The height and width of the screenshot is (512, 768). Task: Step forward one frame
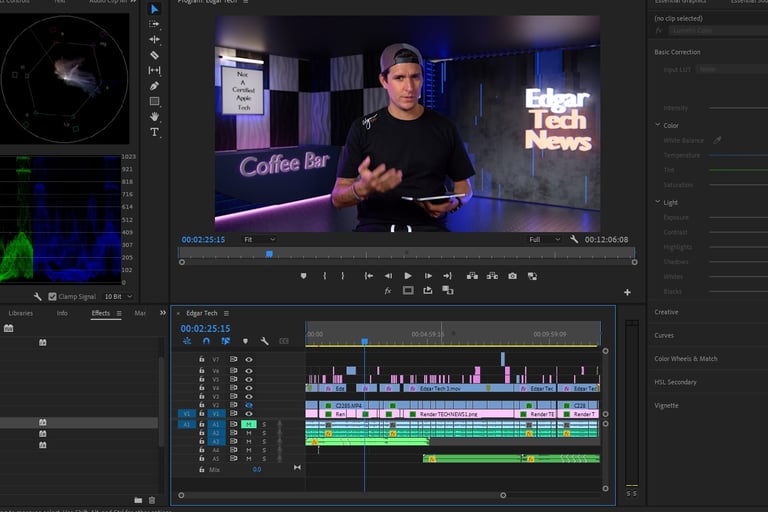pyautogui.click(x=428, y=276)
